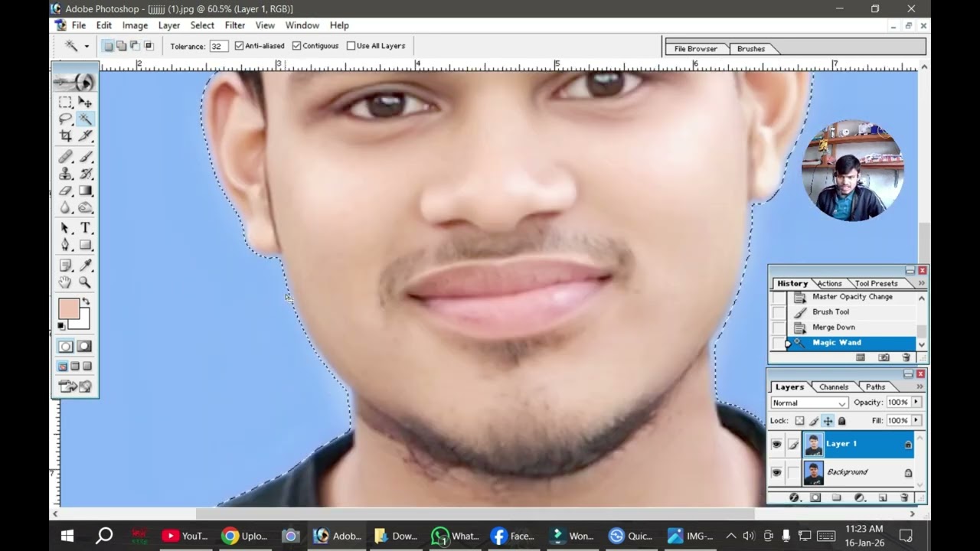
Task: Switch to the Actions tab
Action: 829,284
